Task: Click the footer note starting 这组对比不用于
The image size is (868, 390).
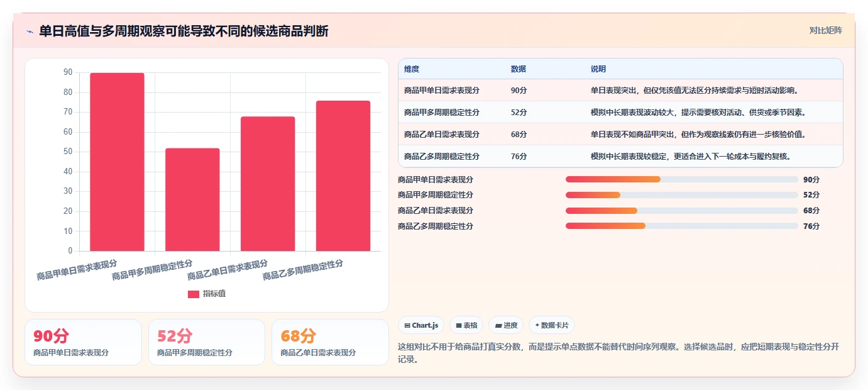Action: click(x=618, y=353)
